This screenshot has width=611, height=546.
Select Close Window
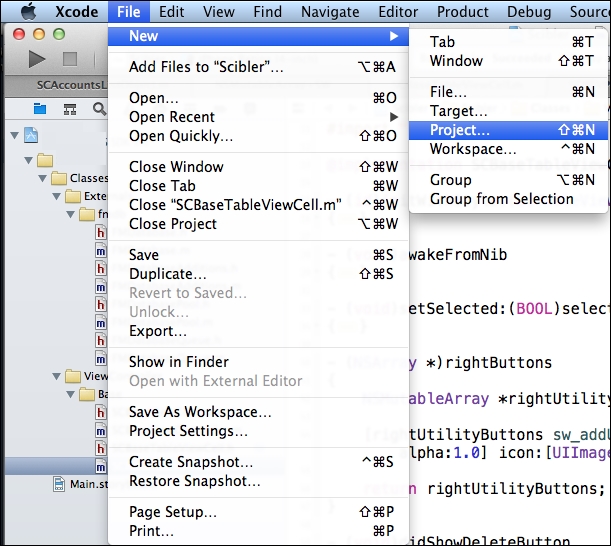pos(258,167)
